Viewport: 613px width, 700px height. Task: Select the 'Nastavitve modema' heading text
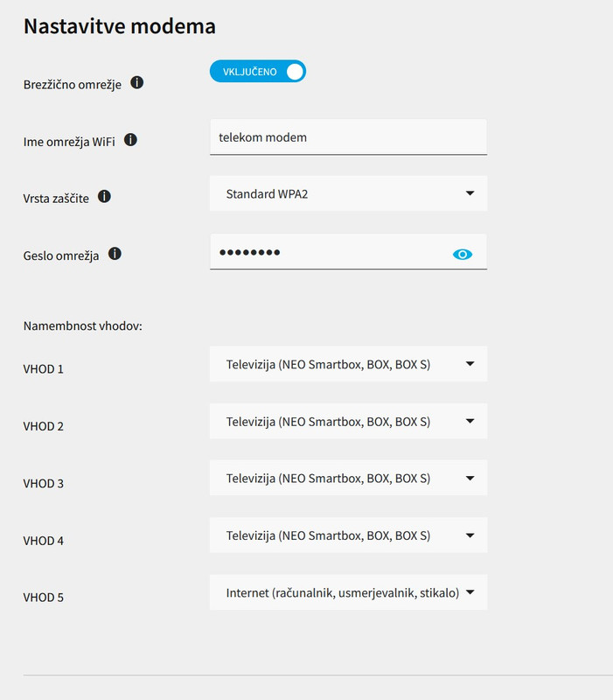tap(120, 26)
